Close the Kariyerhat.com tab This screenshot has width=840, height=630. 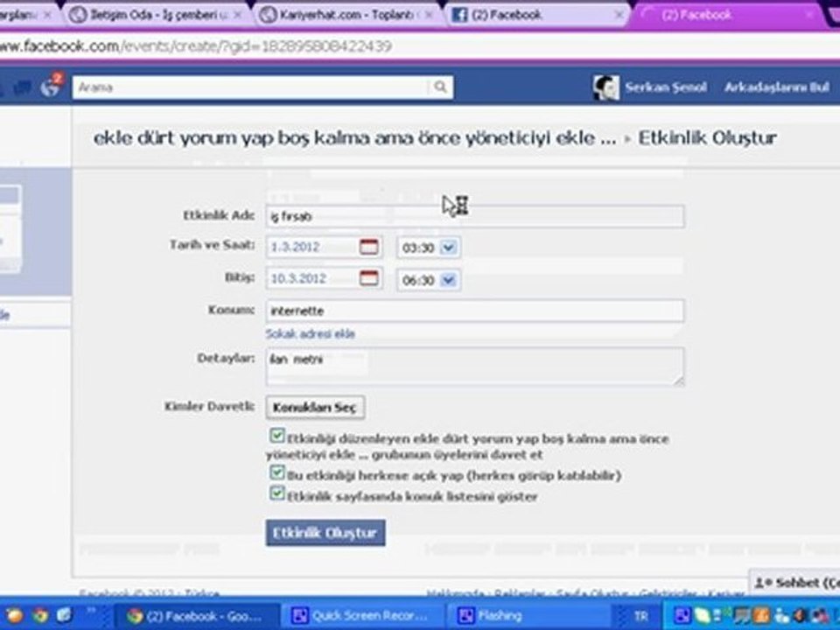click(x=429, y=15)
